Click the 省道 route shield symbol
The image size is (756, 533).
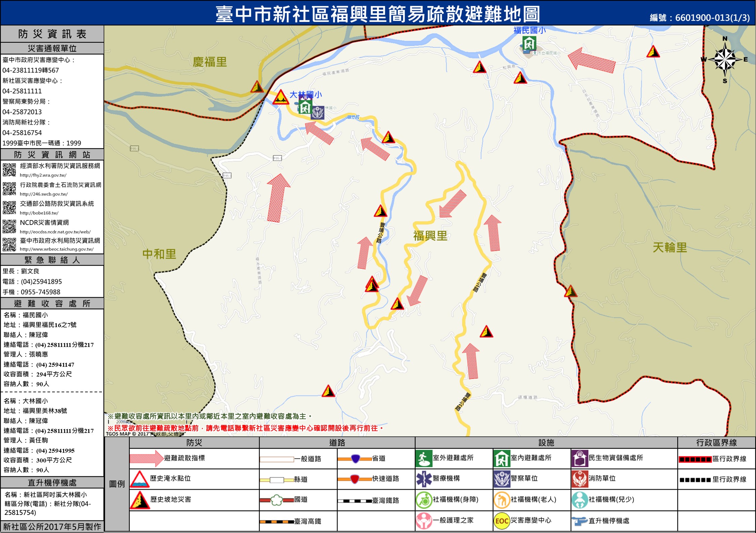[x=355, y=459]
